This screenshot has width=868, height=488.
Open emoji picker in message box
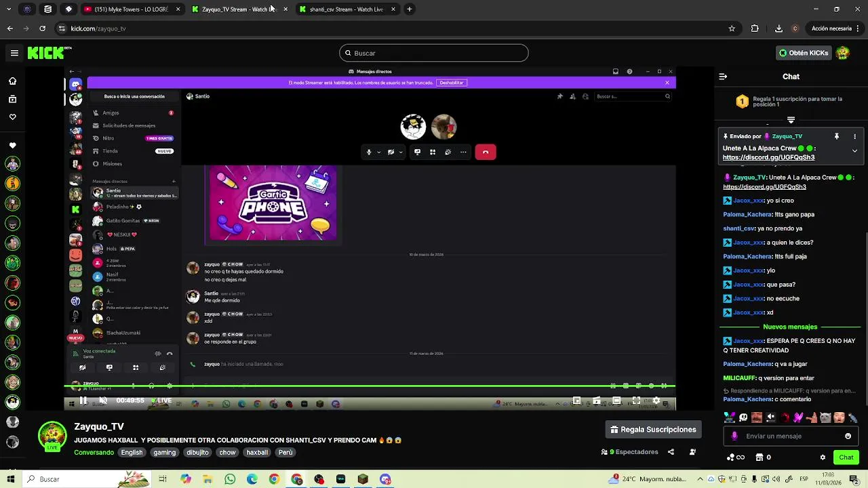click(x=848, y=436)
